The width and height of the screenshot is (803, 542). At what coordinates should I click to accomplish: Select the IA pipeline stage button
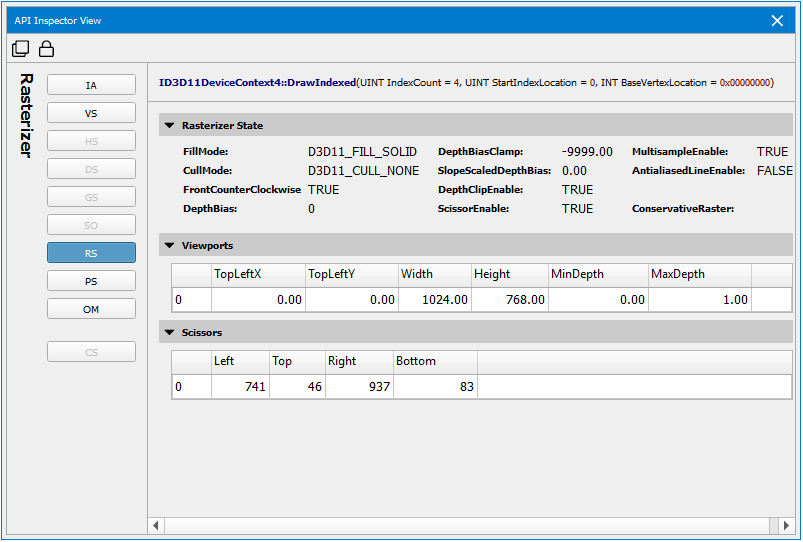point(91,86)
